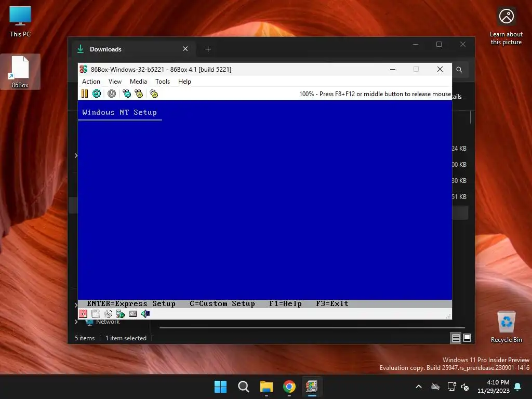Open the Media menu in 86Box
The width and height of the screenshot is (532, 399).
[138, 82]
